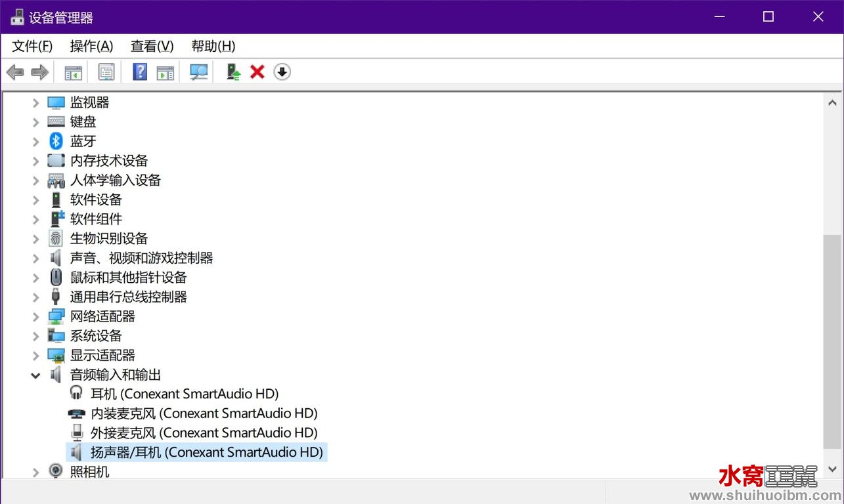Open Properties from the toolbar icon

pos(106,72)
